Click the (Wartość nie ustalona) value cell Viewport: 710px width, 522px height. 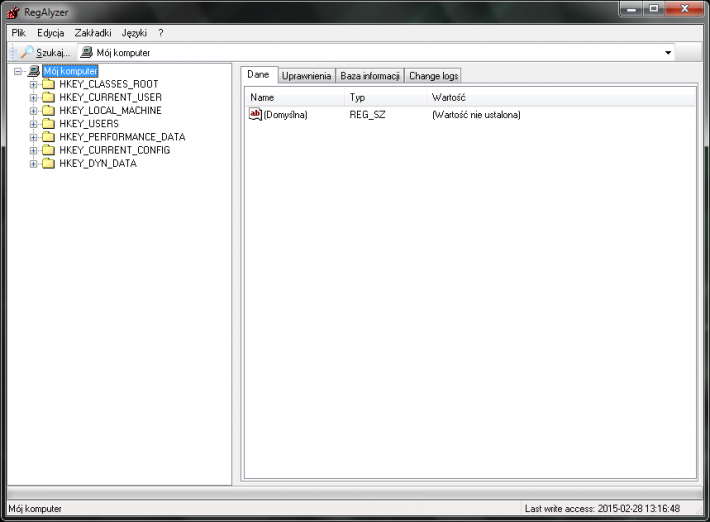(476, 115)
